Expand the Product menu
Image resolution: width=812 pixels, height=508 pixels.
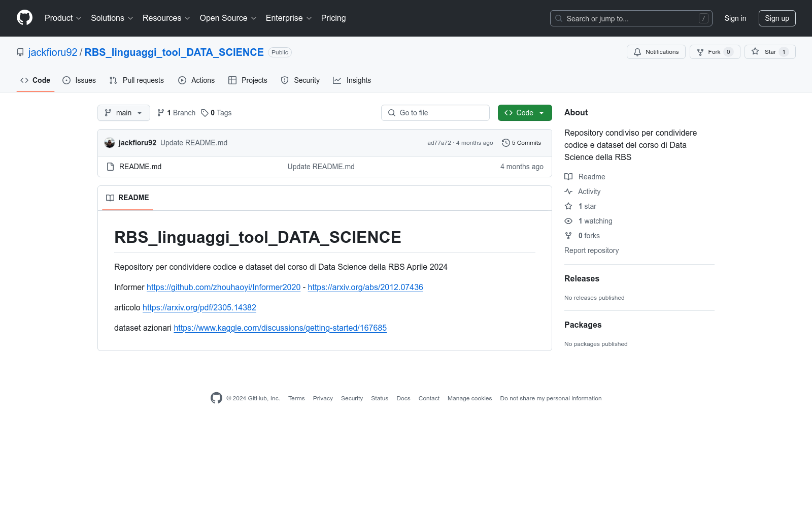[63, 18]
